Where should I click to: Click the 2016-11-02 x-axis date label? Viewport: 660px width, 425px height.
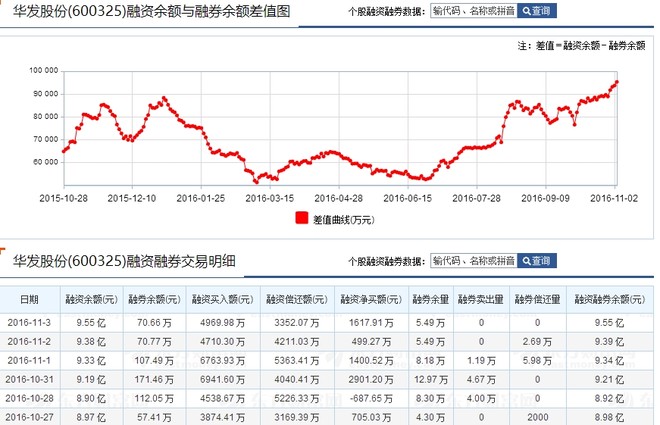[614, 198]
